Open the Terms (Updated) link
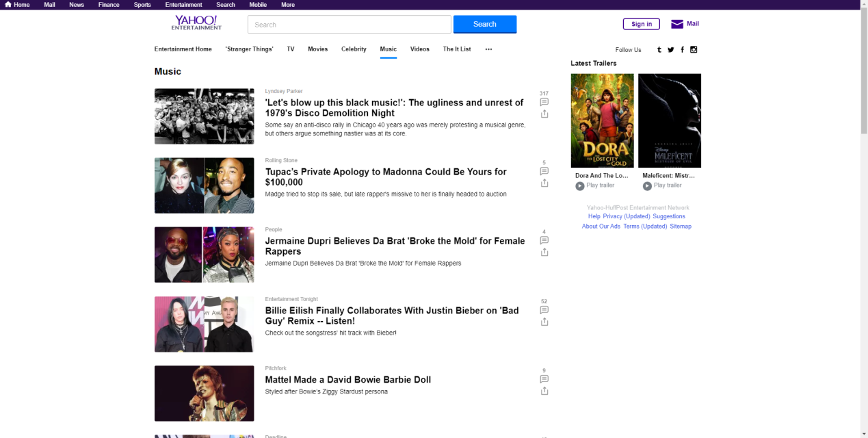This screenshot has width=868, height=438. tap(645, 226)
